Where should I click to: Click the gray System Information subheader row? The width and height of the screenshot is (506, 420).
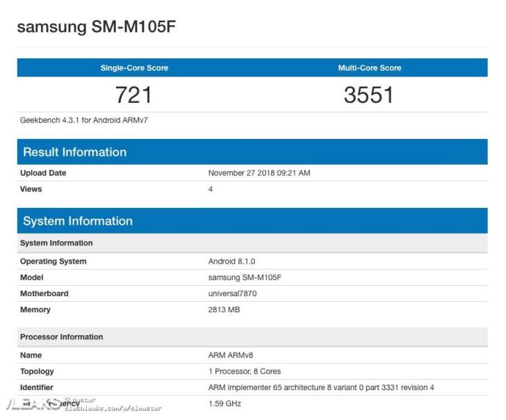click(x=252, y=243)
